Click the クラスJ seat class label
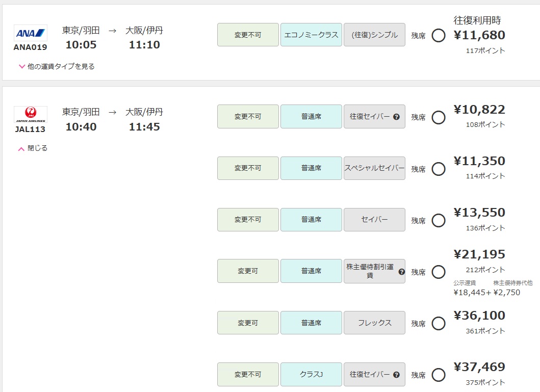Image resolution: width=540 pixels, height=392 pixels. pyautogui.click(x=312, y=374)
